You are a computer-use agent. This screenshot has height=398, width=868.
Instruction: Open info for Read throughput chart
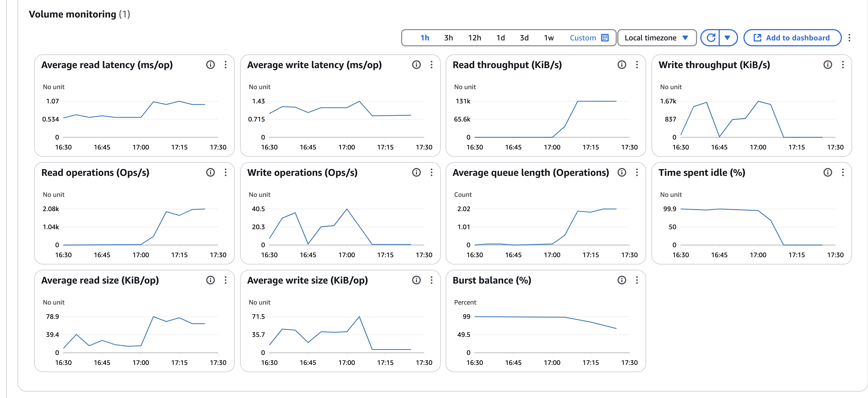622,65
